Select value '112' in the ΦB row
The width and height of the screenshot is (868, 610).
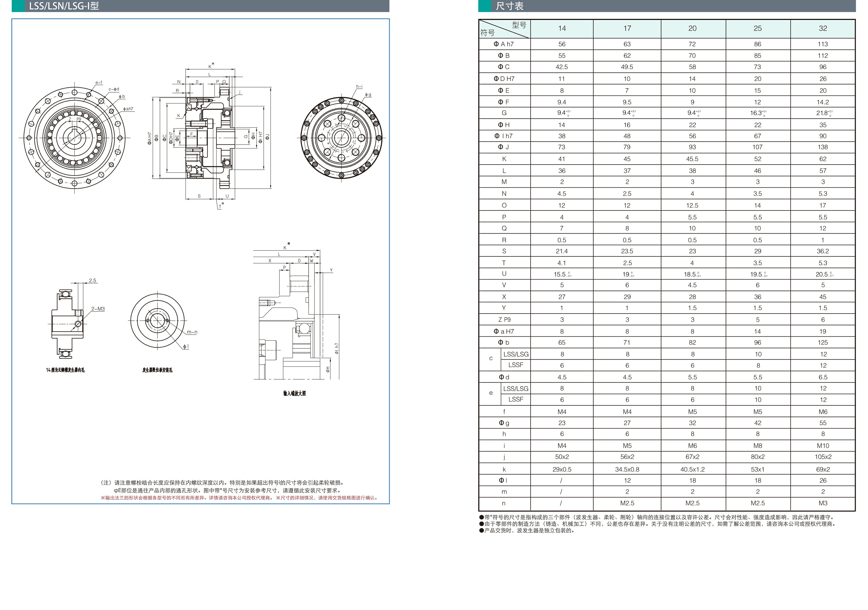(823, 56)
